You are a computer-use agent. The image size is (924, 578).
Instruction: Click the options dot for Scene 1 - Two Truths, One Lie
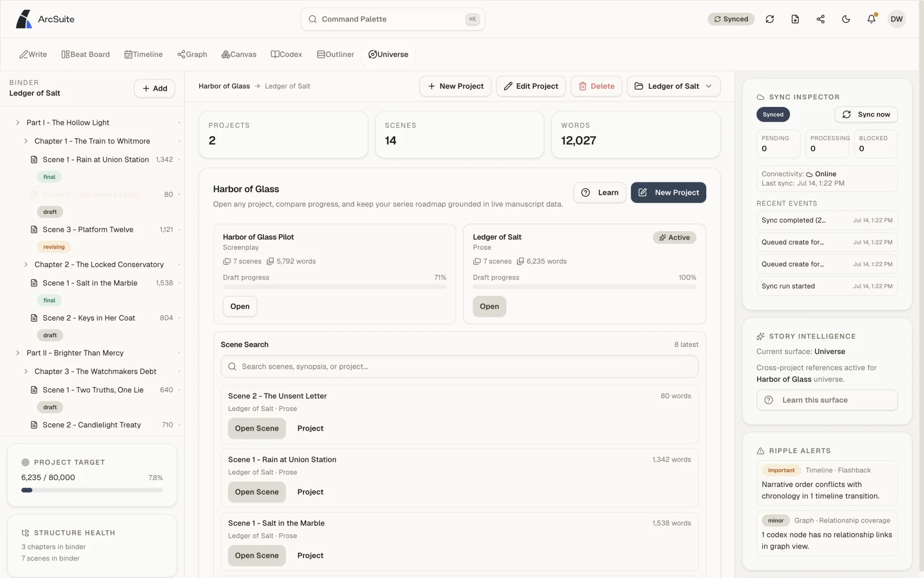(x=179, y=390)
